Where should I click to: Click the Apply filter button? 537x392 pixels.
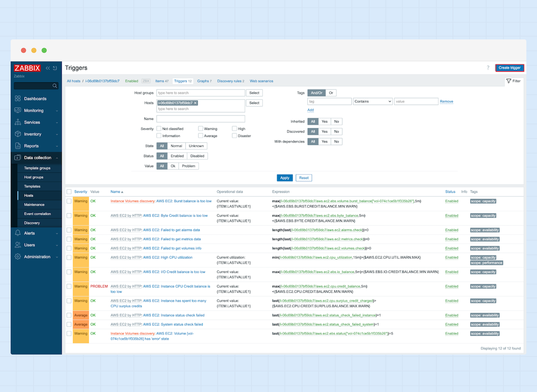pyautogui.click(x=285, y=178)
